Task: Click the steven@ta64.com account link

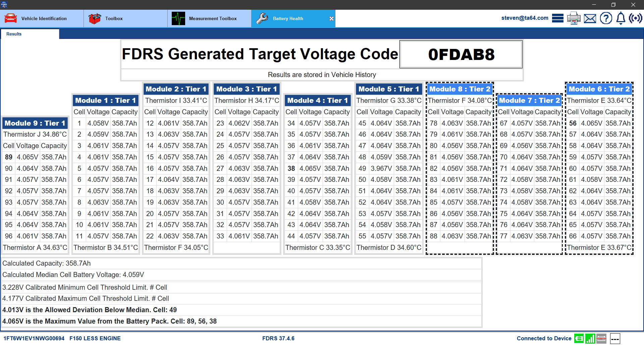Action: (525, 18)
